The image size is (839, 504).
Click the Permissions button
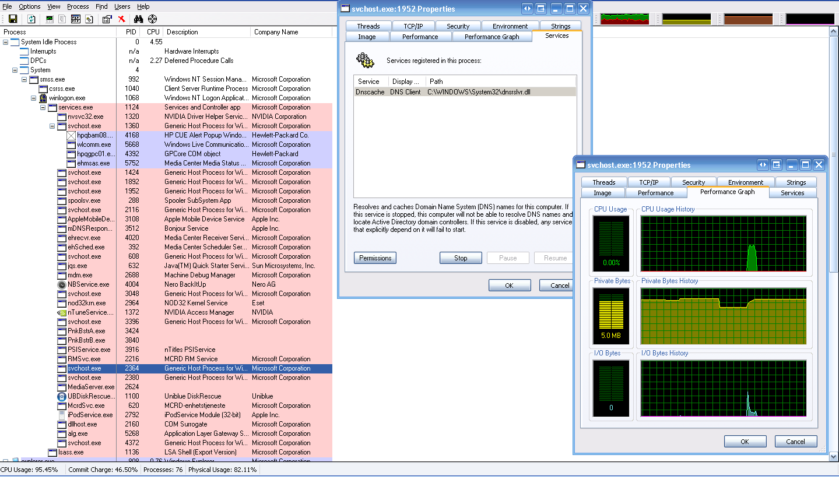tap(375, 258)
